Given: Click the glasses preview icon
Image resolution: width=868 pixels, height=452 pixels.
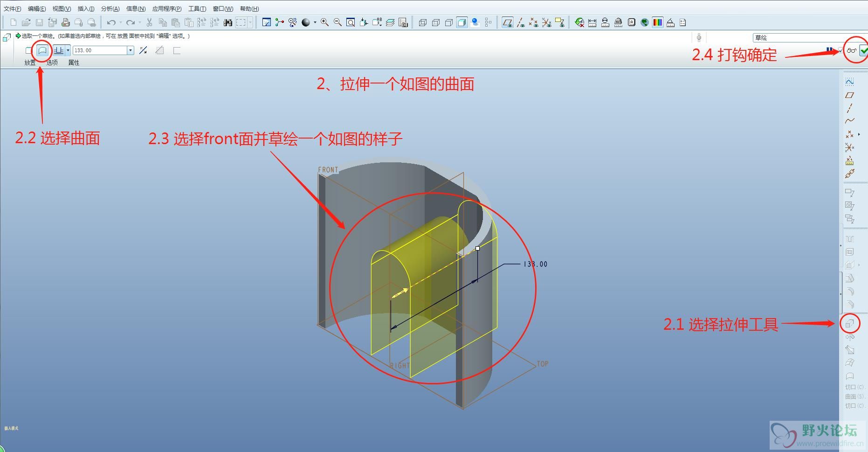Looking at the screenshot, I should 852,50.
